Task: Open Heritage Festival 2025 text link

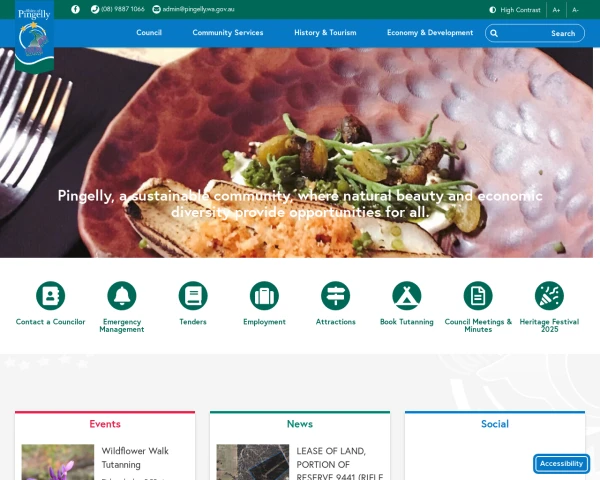Action: [549, 325]
